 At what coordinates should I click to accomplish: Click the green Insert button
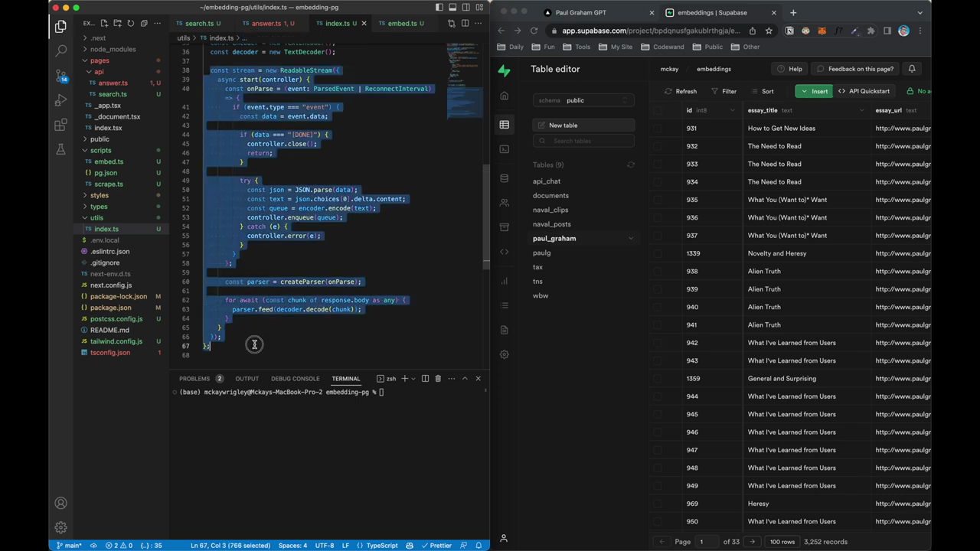pyautogui.click(x=814, y=91)
